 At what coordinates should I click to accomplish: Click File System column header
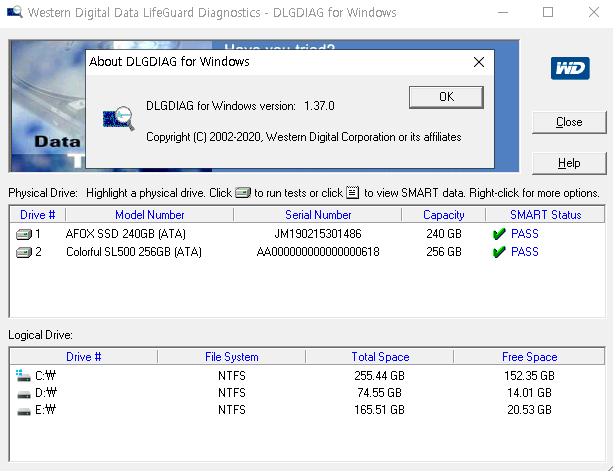(x=231, y=356)
